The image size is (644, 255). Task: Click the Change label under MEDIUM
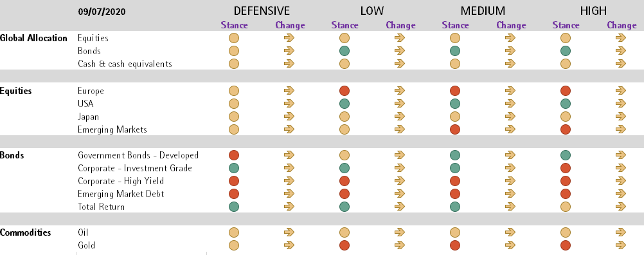point(512,26)
